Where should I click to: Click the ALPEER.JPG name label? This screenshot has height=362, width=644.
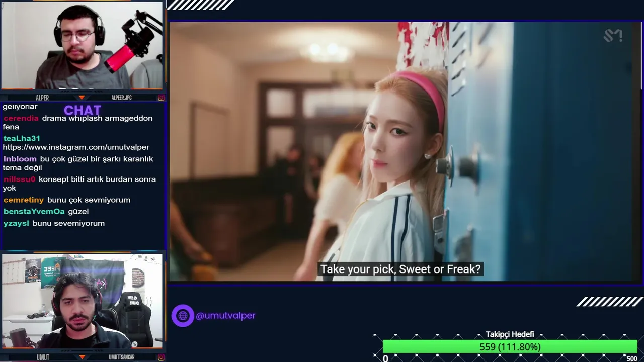(x=121, y=98)
